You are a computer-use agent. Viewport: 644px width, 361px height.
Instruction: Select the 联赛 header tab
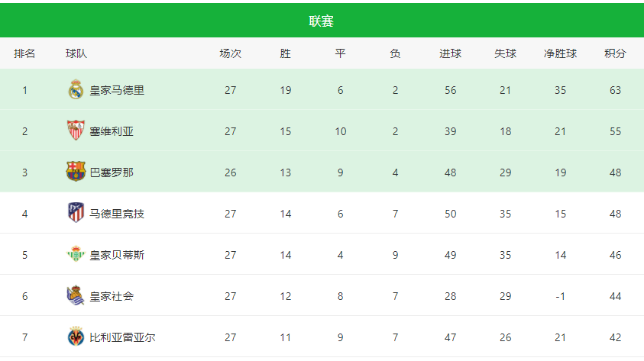(321, 21)
